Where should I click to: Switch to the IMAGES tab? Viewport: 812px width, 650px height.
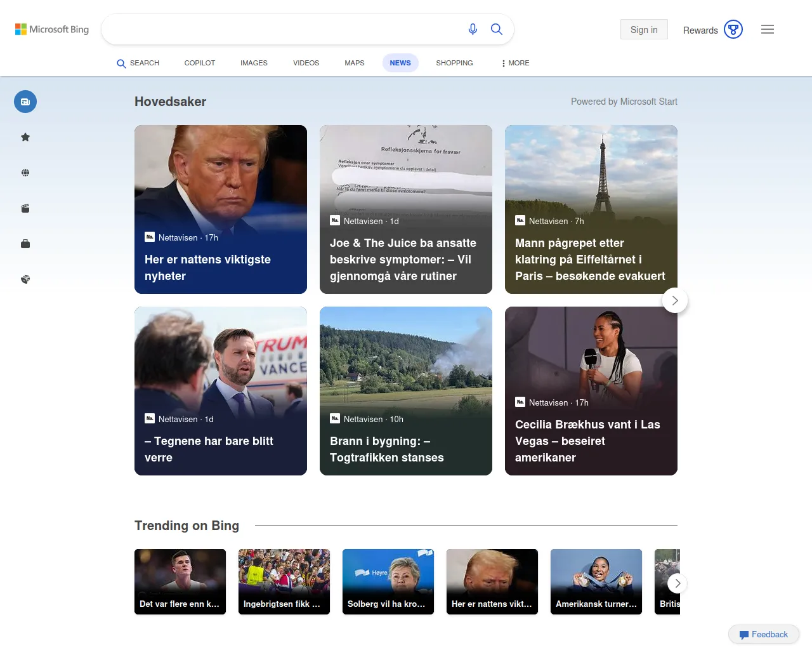click(x=254, y=63)
